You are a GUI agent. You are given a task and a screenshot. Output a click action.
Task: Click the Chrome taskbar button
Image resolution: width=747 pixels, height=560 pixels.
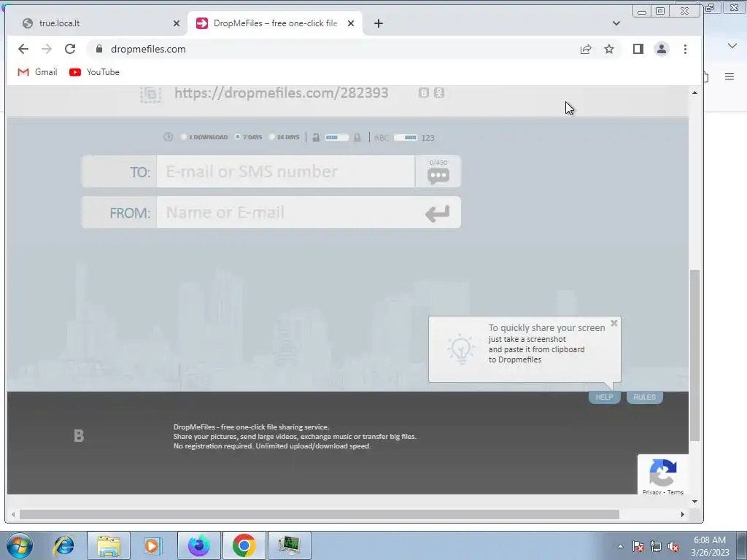tap(244, 545)
